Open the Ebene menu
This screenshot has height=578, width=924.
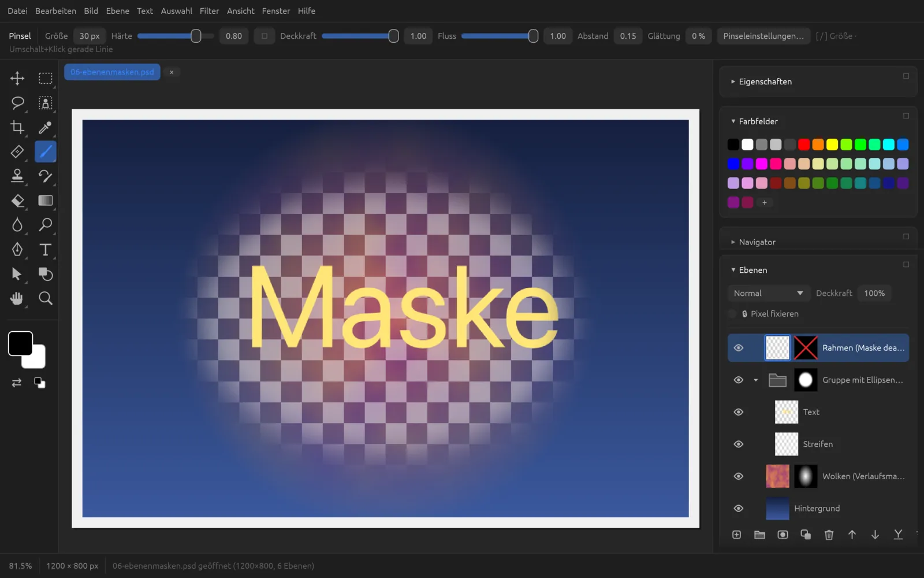coord(117,11)
